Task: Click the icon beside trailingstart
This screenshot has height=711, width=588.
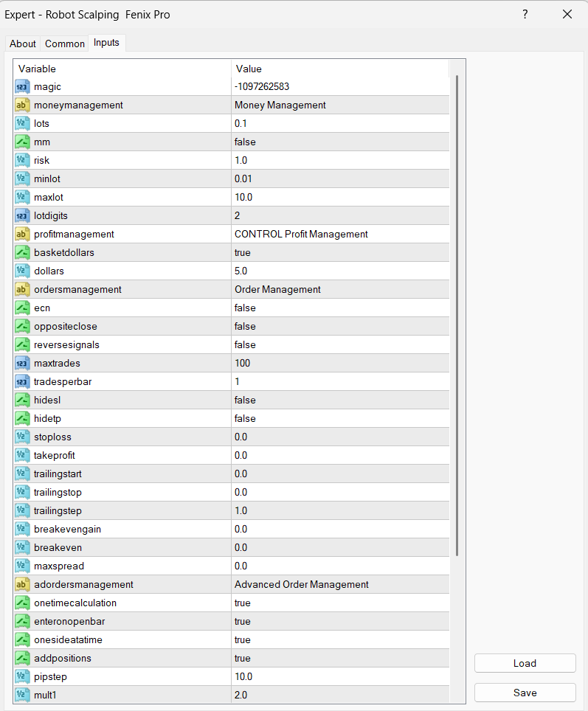Action: point(22,474)
